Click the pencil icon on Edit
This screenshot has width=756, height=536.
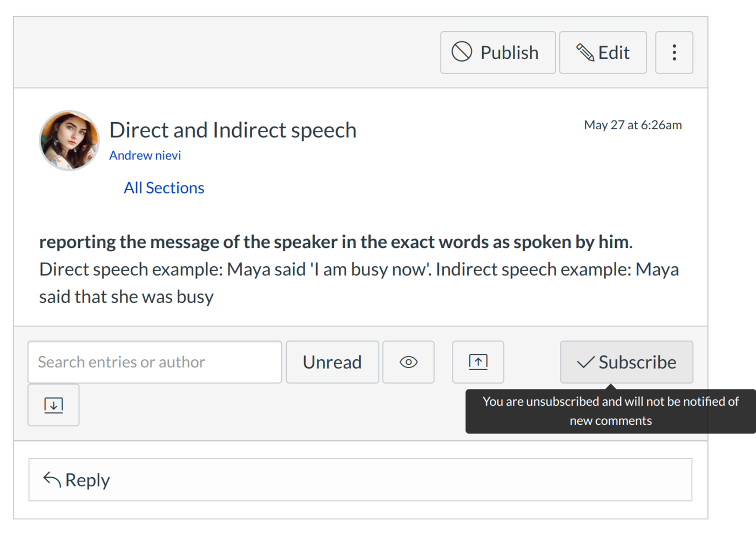(x=585, y=52)
